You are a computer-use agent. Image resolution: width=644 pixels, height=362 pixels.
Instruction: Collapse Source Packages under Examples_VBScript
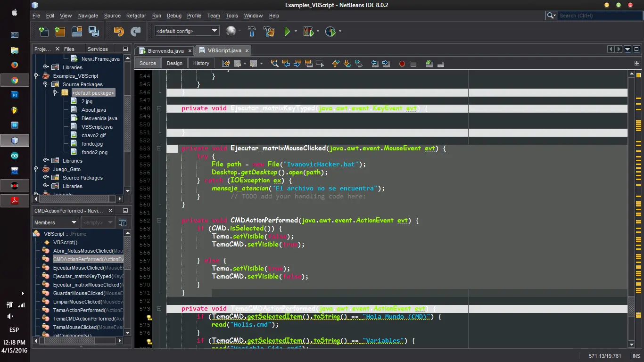[x=46, y=84]
